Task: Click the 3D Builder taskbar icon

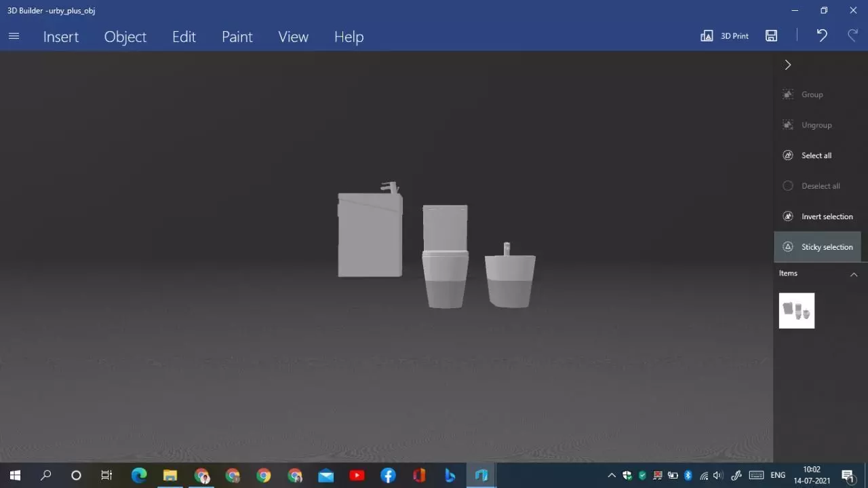Action: [x=481, y=475]
